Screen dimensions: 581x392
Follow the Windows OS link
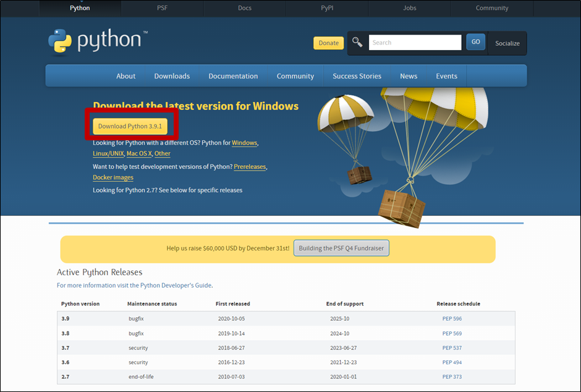(x=245, y=143)
